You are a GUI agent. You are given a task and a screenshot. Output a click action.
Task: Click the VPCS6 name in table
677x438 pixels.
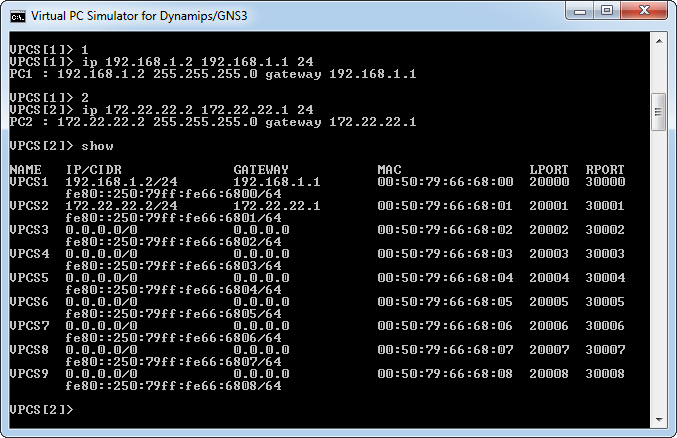tap(29, 302)
